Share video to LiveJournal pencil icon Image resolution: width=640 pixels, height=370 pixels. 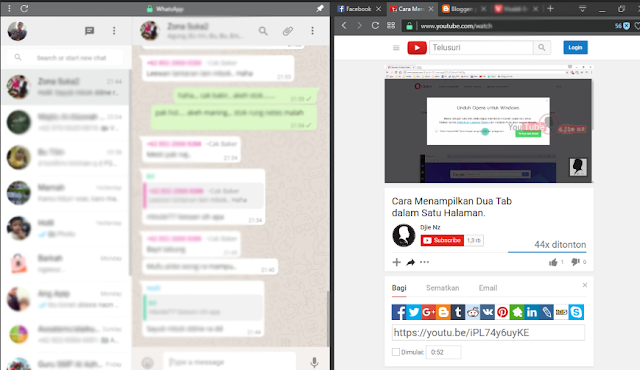[x=547, y=312]
